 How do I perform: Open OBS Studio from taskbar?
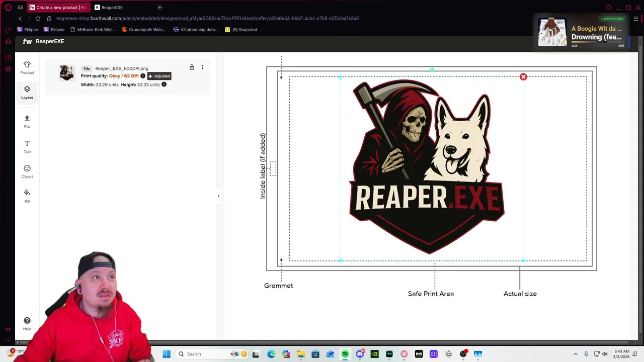463,354
